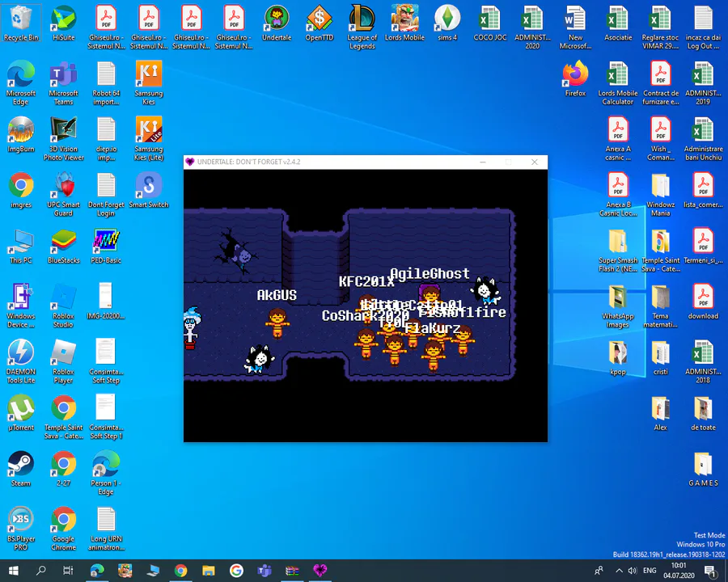Open the Steam desktop shortcut
The image size is (728, 582).
tap(21, 469)
